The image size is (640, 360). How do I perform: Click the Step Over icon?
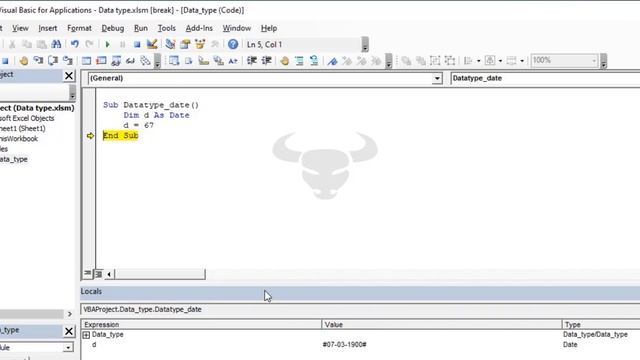53,61
